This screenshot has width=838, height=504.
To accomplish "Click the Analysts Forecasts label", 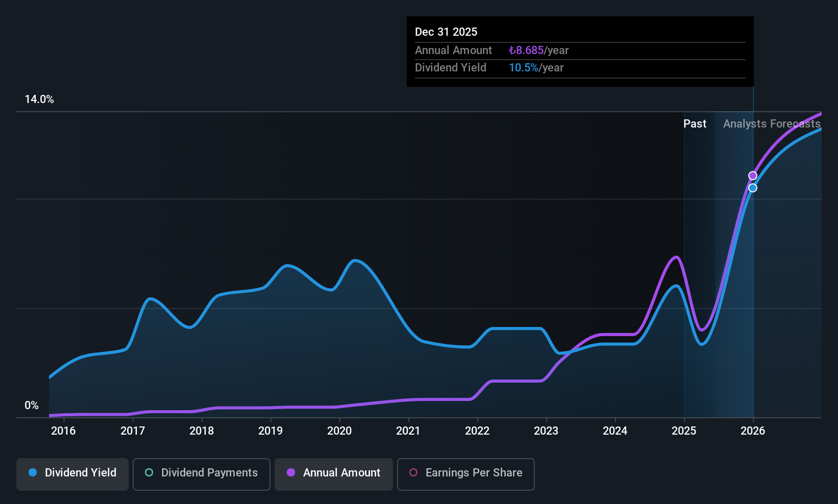I will (772, 123).
